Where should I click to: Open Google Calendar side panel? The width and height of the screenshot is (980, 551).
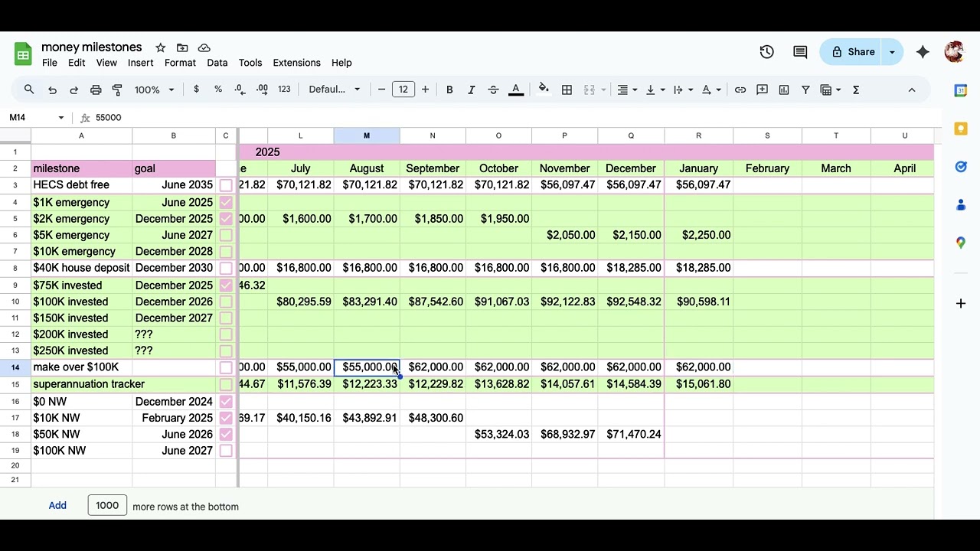(961, 90)
